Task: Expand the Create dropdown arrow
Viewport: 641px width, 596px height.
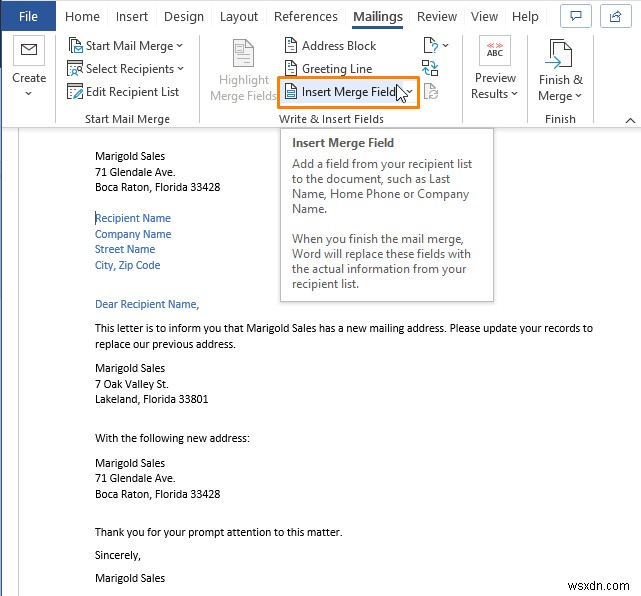Action: point(28,94)
